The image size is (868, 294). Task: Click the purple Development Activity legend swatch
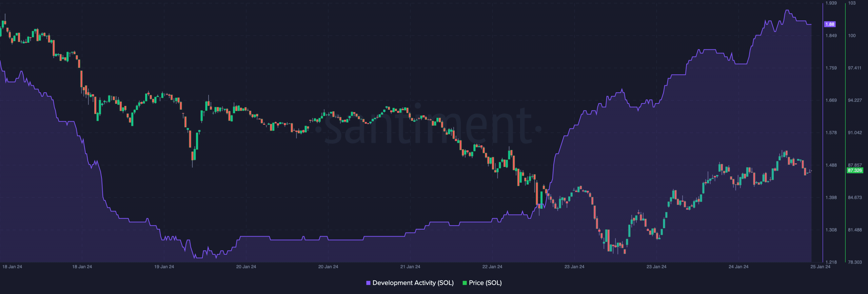(368, 283)
